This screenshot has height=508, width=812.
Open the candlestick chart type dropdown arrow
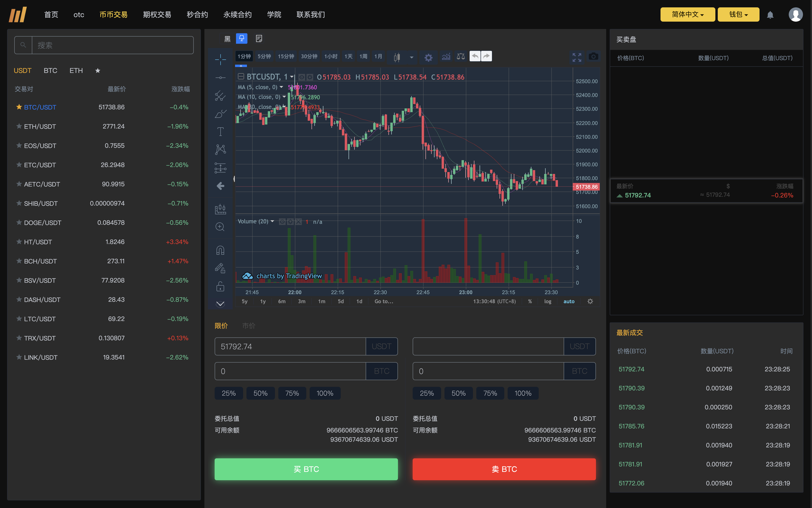click(x=411, y=58)
